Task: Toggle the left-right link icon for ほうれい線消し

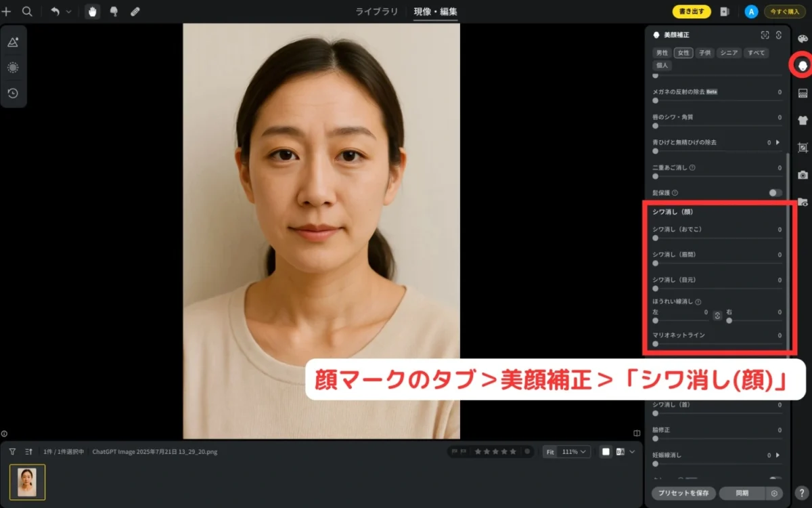Action: tap(717, 315)
